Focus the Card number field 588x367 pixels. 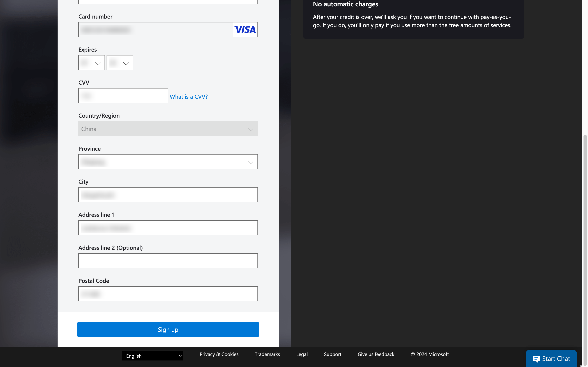tap(156, 30)
